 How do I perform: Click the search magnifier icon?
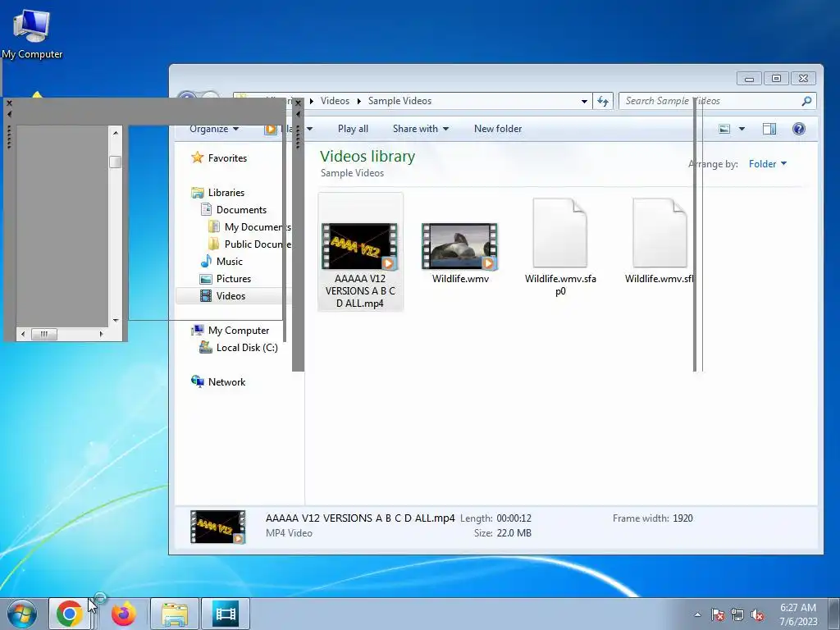pos(807,101)
